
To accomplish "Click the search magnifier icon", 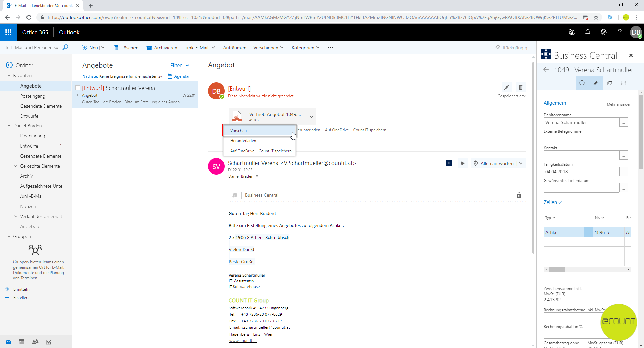I will [x=66, y=47].
